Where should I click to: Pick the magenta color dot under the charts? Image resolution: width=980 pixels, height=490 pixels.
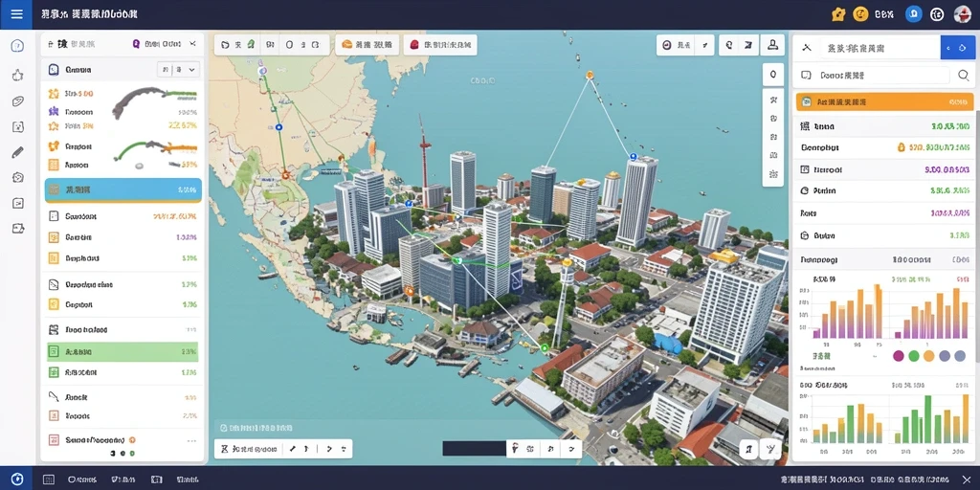point(899,356)
